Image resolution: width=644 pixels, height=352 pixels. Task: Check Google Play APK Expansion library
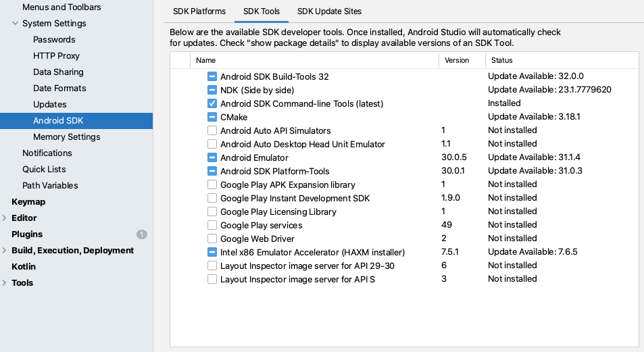click(212, 185)
